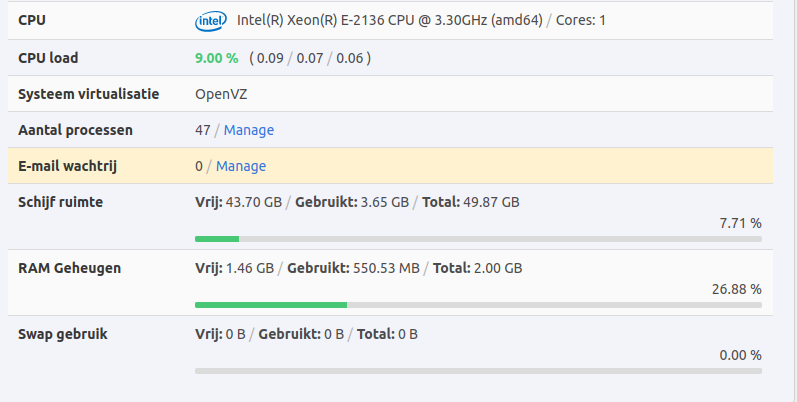
Task: Click the CPU load averages in parentheses
Action: pyautogui.click(x=310, y=58)
